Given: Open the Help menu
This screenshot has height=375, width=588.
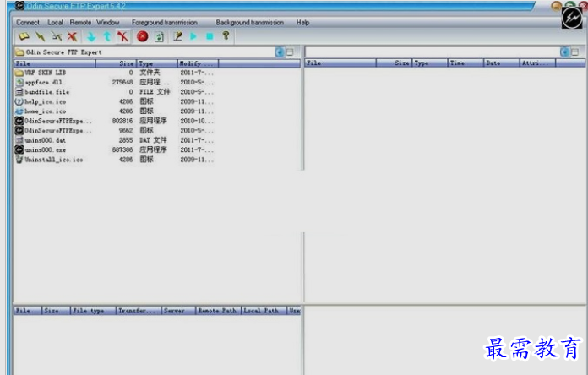Looking at the screenshot, I should (x=302, y=23).
